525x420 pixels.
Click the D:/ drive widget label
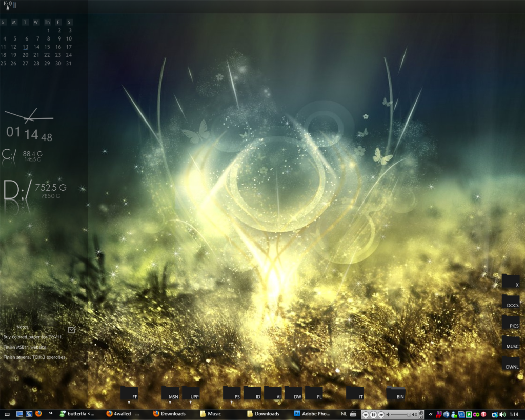(x=18, y=190)
